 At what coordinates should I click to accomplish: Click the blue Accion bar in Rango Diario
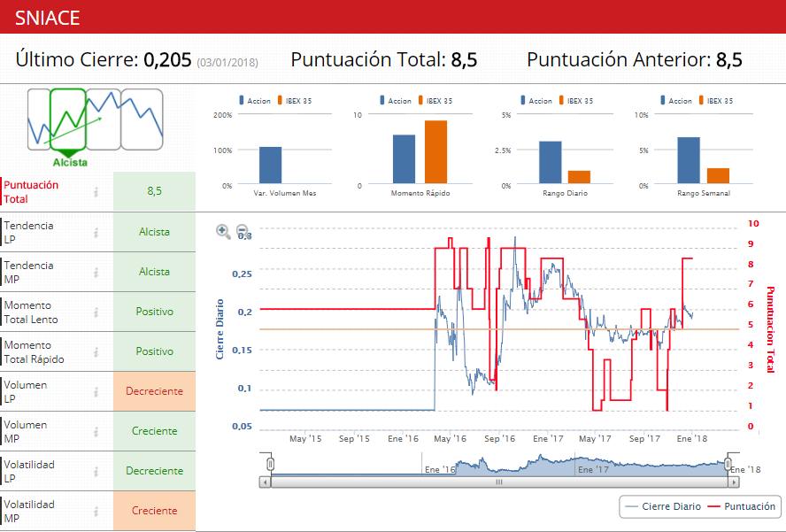[551, 163]
